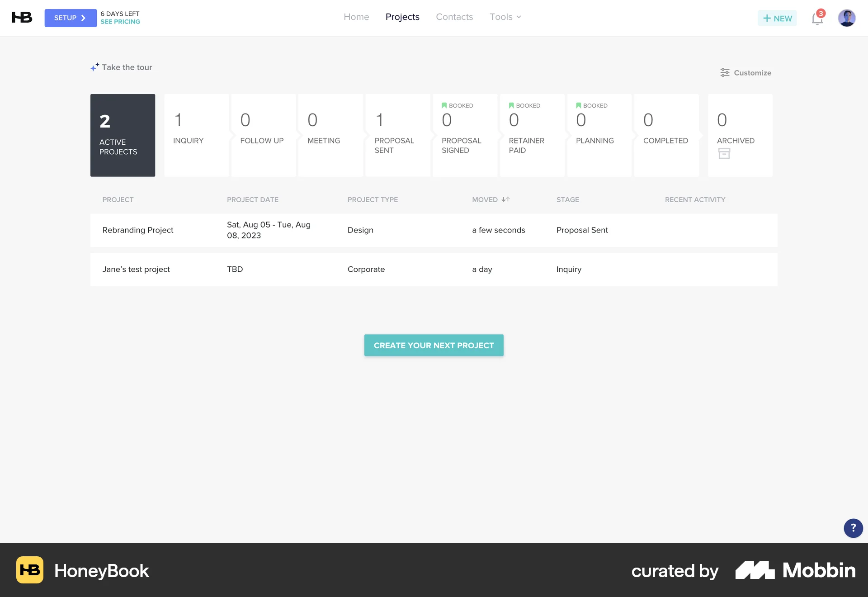Screen dimensions: 868x597
Task: Open the See Pricing link
Action: click(x=120, y=21)
